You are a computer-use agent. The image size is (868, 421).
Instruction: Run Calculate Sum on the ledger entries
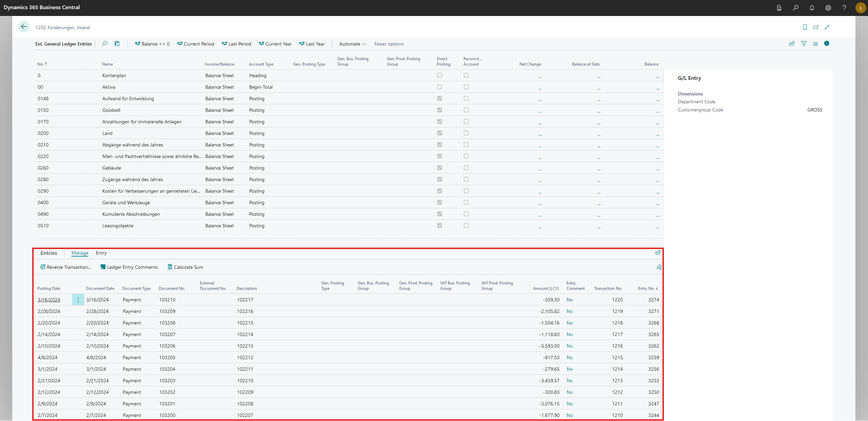(x=185, y=267)
